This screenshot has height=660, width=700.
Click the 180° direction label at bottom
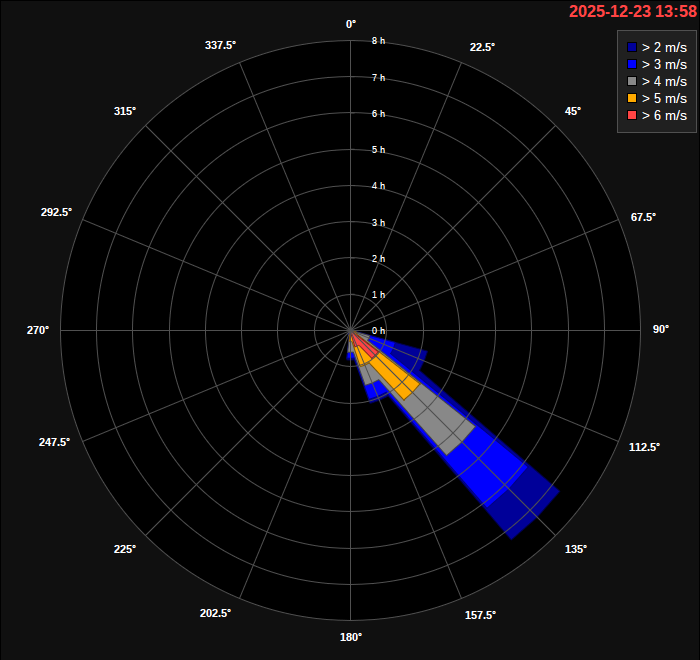point(351,637)
